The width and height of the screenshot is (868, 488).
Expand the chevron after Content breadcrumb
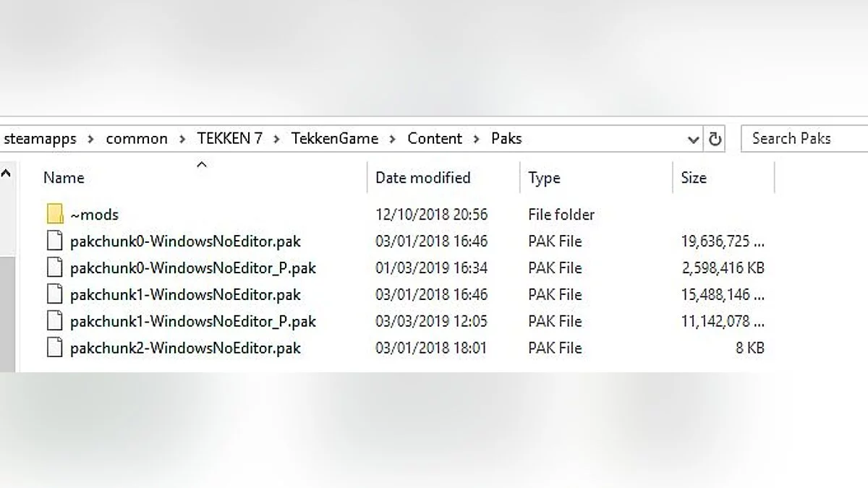tap(477, 139)
